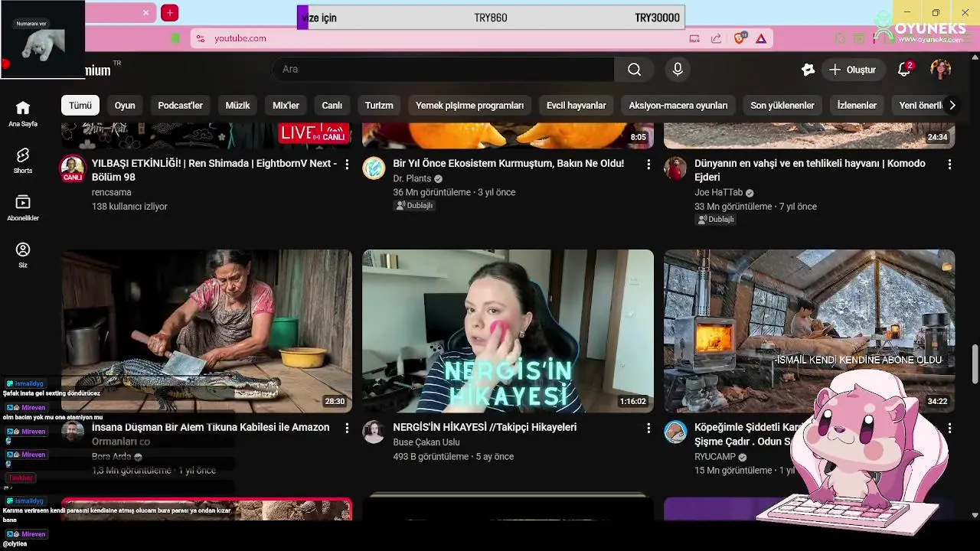Select Yemek pişirme programları chip
This screenshot has width=980, height=551.
click(x=469, y=106)
